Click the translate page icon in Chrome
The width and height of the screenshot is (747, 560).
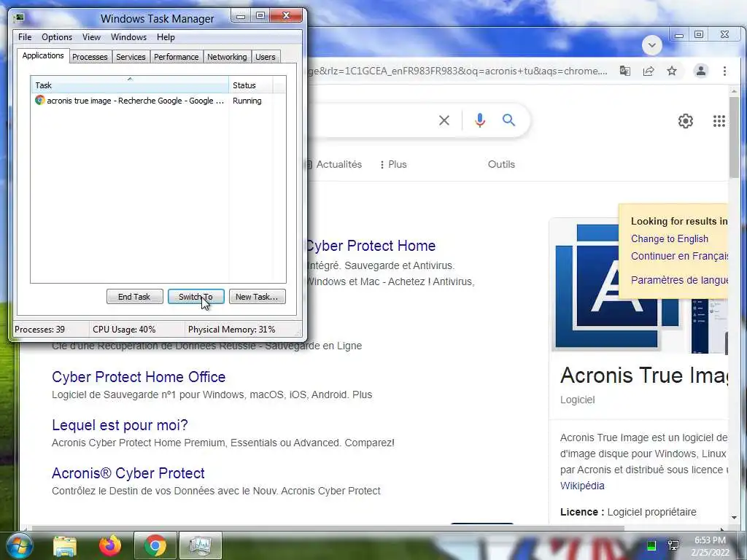pyautogui.click(x=624, y=71)
